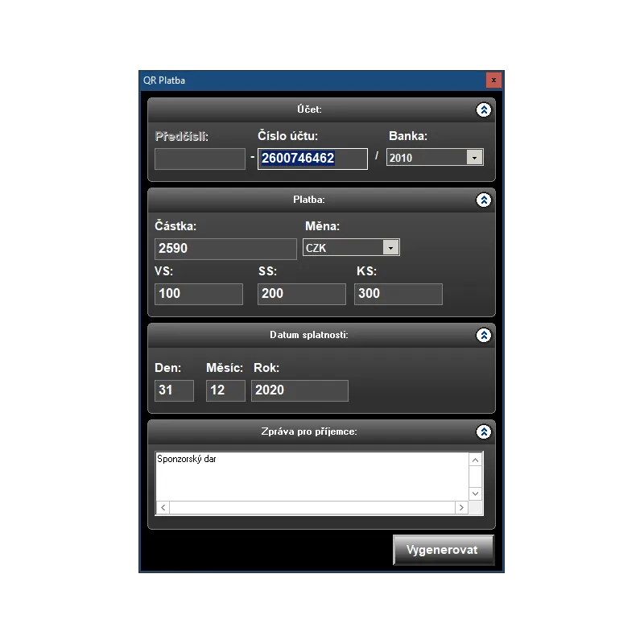The image size is (644, 644).
Task: Collapse the Datum splatnosti section icon
Action: [484, 335]
